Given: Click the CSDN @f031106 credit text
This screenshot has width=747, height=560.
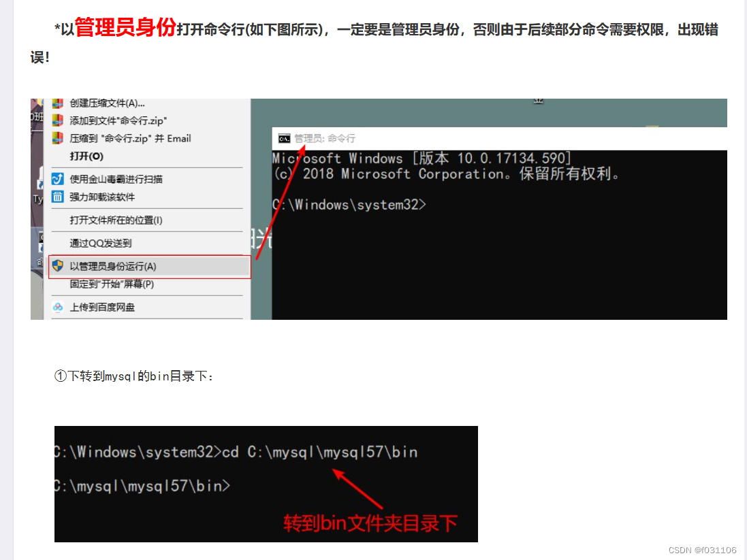Looking at the screenshot, I should (x=702, y=550).
